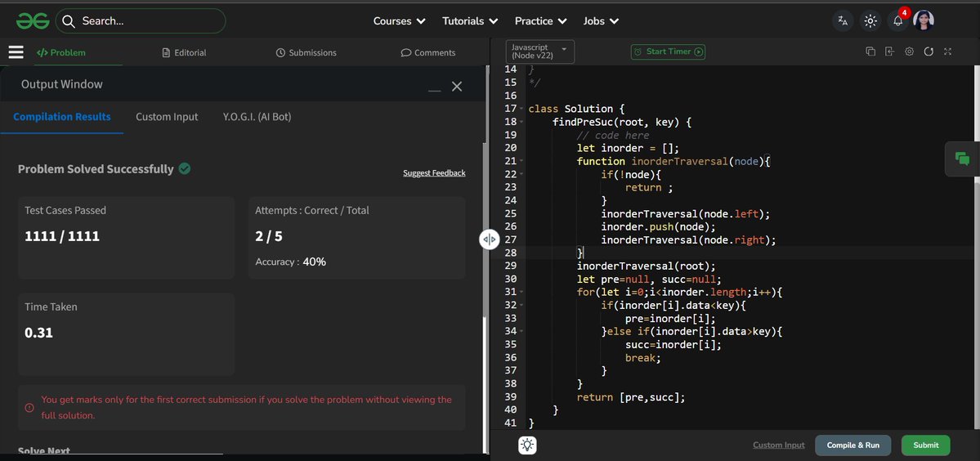Close the Output Window

click(x=457, y=86)
